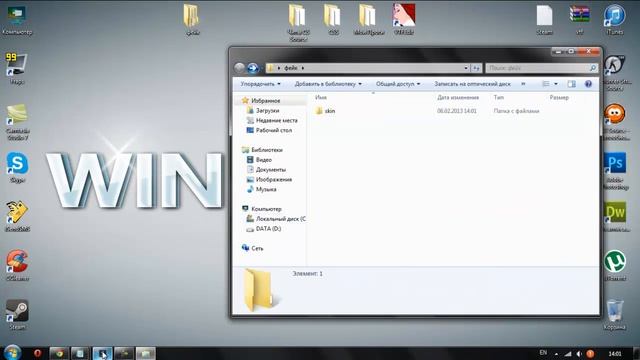640x360 pixels.
Task: Select DATA (D:) drive in the tree
Action: (x=269, y=229)
